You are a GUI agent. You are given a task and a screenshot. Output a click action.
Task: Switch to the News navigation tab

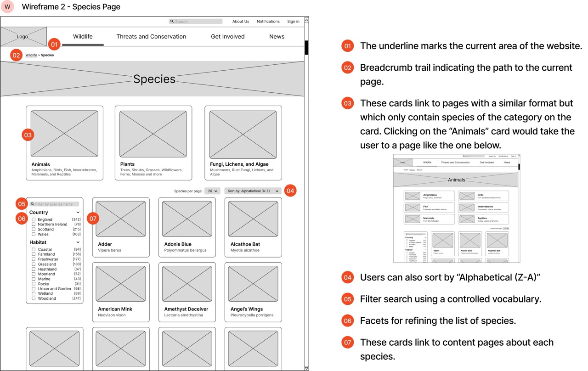[277, 36]
